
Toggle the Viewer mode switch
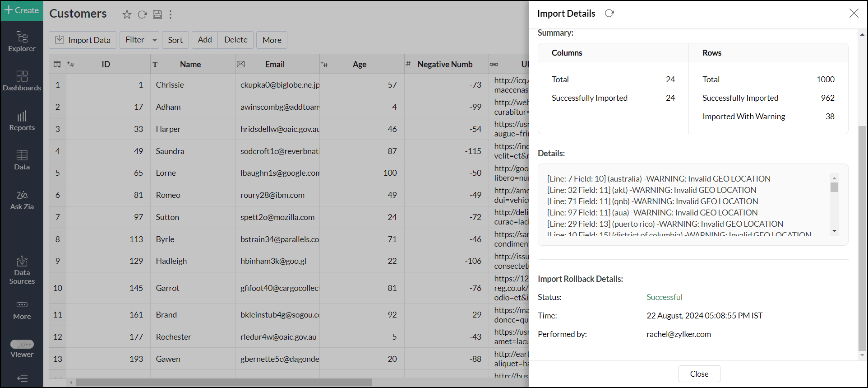tap(22, 344)
